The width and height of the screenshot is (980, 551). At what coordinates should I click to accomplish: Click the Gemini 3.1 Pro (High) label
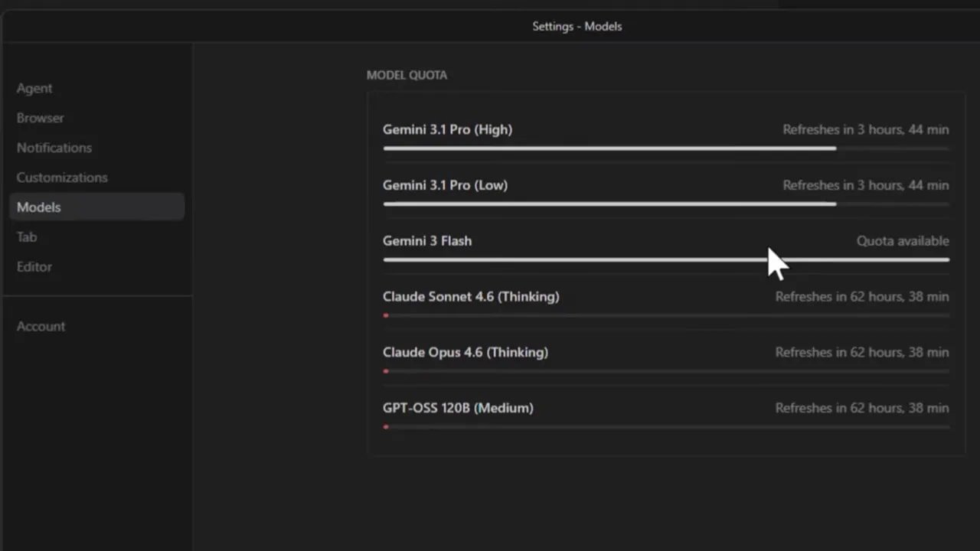[447, 130]
